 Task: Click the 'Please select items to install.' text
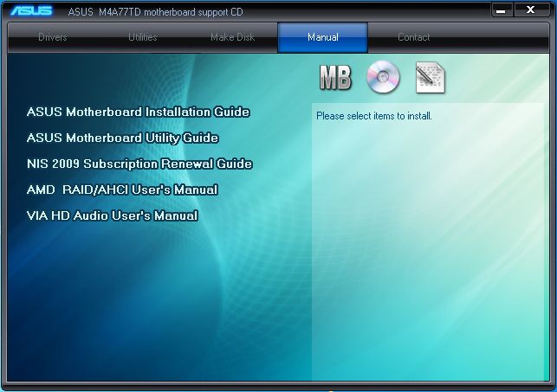click(374, 116)
